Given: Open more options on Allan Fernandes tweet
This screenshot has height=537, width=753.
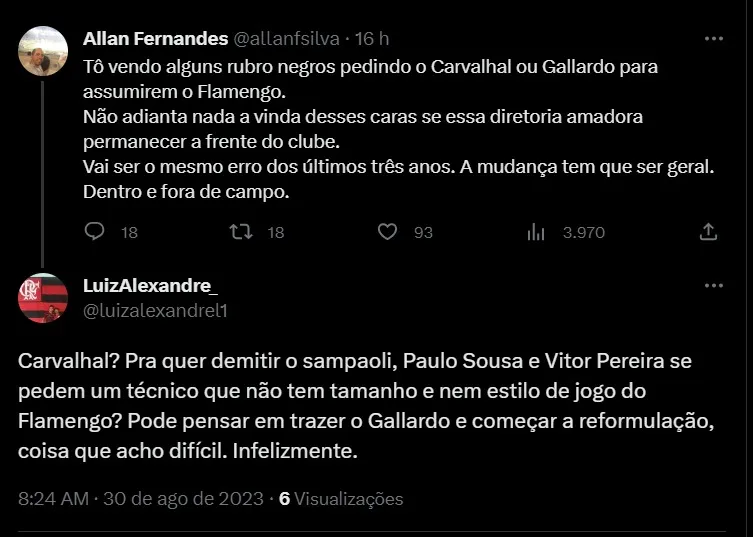Looking at the screenshot, I should [713, 39].
